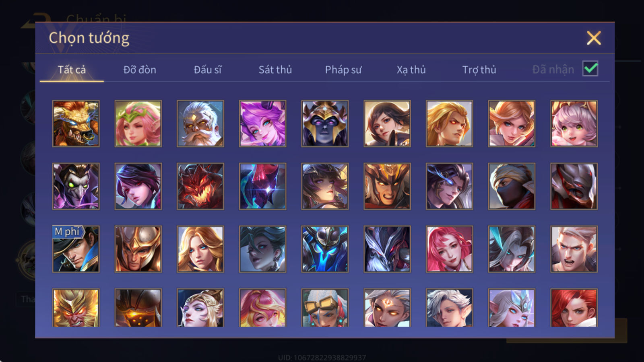The height and width of the screenshot is (362, 644).
Task: Toggle the 'Đã nhận' checkbox
Action: click(590, 69)
